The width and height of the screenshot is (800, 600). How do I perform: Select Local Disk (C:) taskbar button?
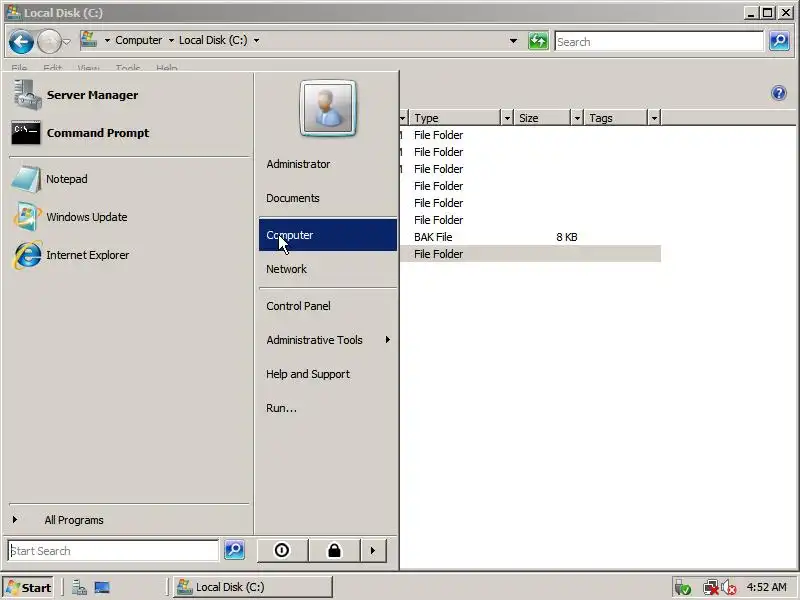point(253,587)
